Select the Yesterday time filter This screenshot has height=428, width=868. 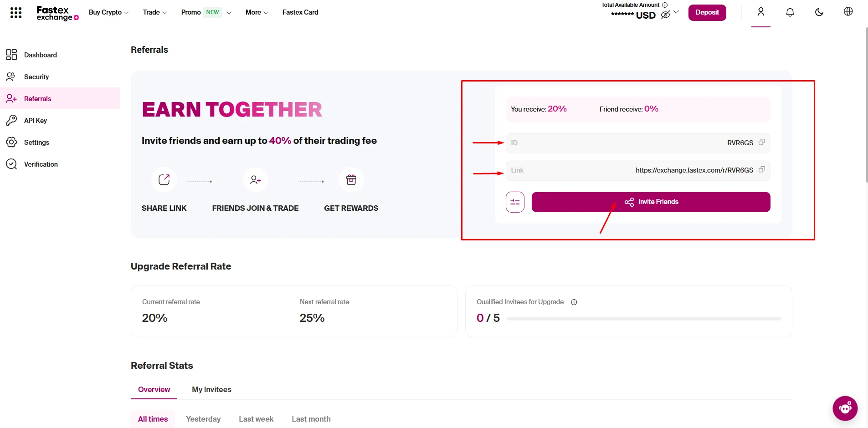(203, 419)
